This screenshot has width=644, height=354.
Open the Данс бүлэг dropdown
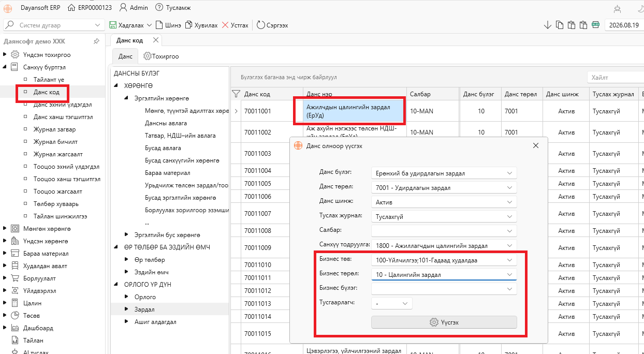pyautogui.click(x=444, y=173)
